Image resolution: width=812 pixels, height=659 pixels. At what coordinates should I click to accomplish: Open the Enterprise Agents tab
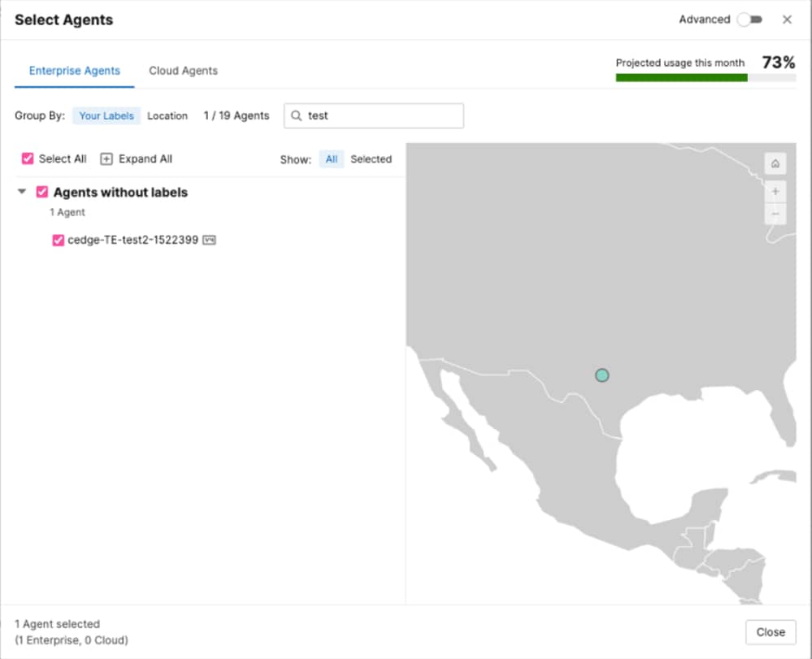tap(75, 71)
